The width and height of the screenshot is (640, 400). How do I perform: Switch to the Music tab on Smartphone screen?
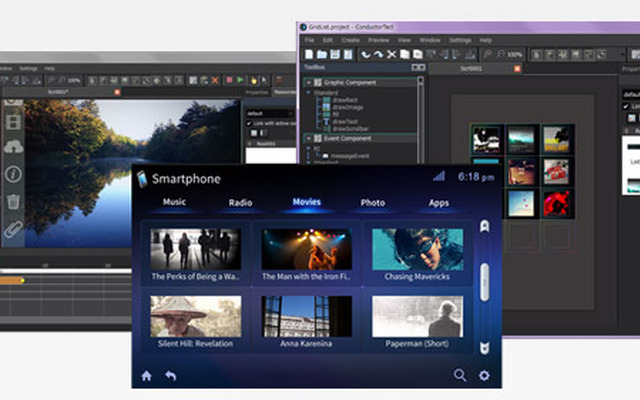(174, 202)
